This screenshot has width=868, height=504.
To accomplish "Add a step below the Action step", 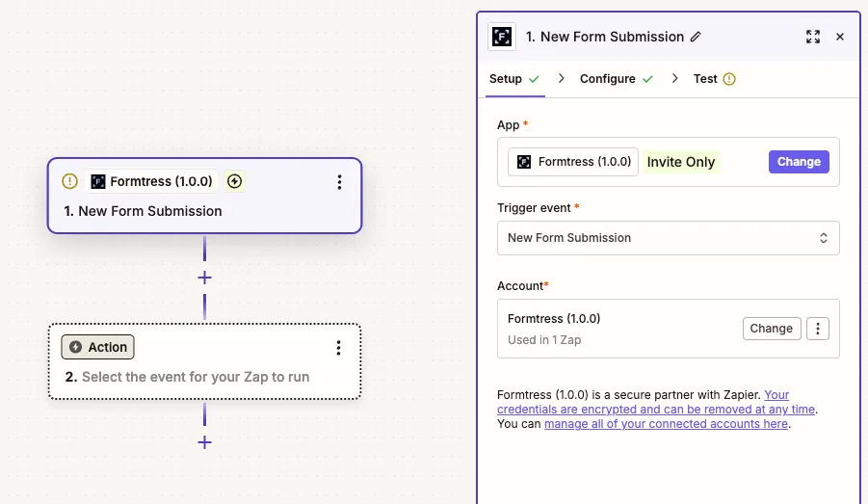I will click(x=205, y=442).
